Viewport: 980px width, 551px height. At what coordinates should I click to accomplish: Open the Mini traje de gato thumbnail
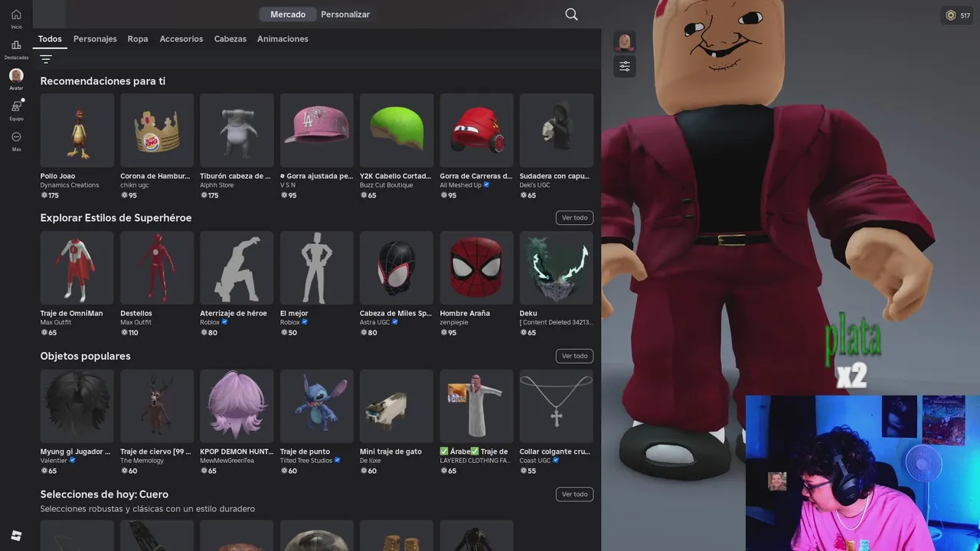coord(397,406)
